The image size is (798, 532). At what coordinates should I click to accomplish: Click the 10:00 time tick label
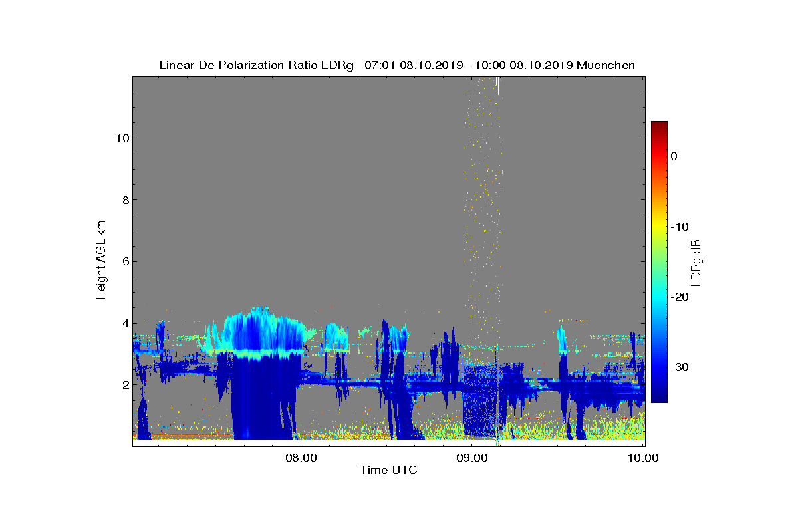(644, 458)
